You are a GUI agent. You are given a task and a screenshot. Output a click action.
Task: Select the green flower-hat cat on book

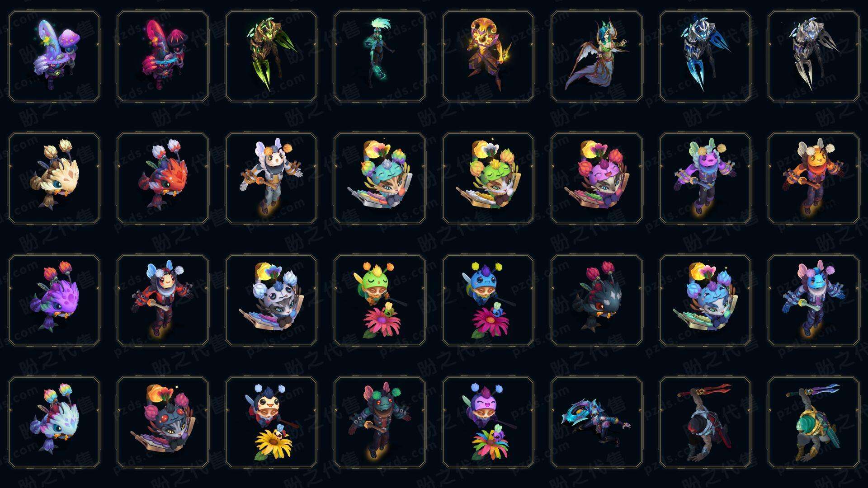[488, 178]
